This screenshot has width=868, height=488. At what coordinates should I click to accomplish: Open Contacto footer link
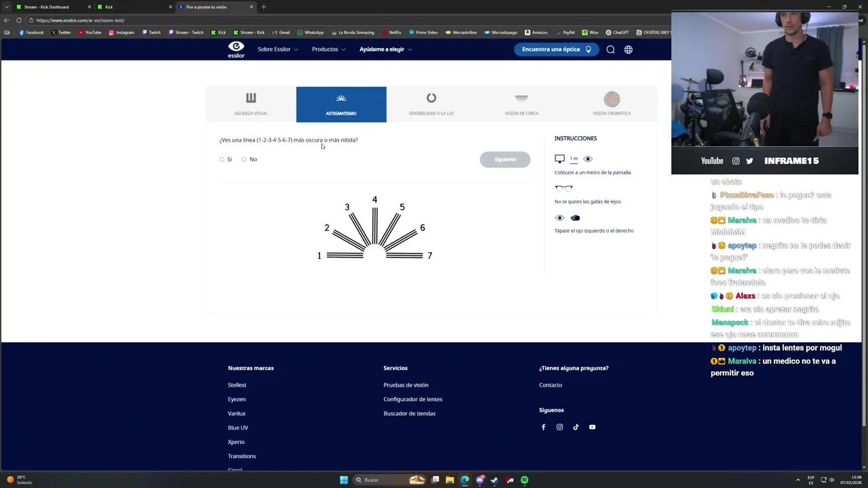click(551, 385)
